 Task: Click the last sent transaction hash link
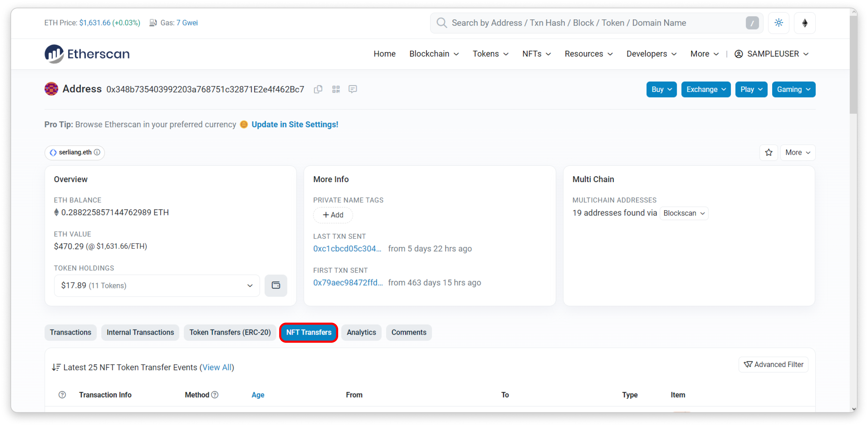tap(347, 248)
